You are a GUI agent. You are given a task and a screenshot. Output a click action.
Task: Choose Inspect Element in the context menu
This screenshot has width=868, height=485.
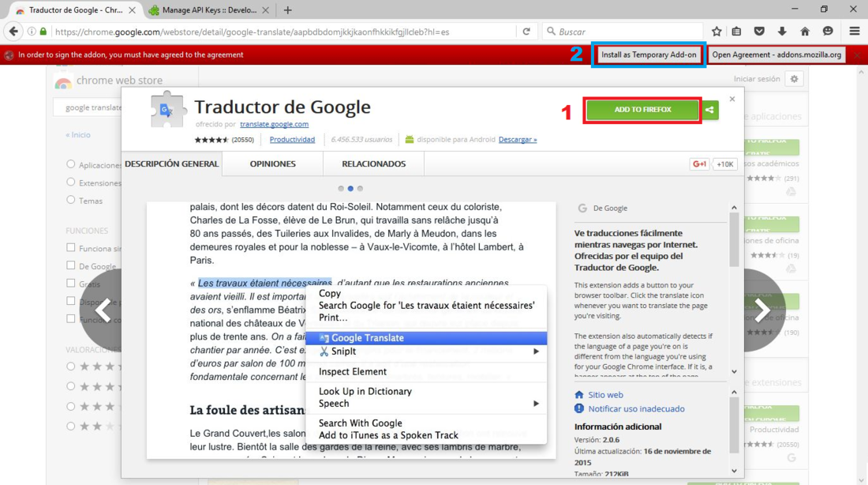(x=353, y=372)
